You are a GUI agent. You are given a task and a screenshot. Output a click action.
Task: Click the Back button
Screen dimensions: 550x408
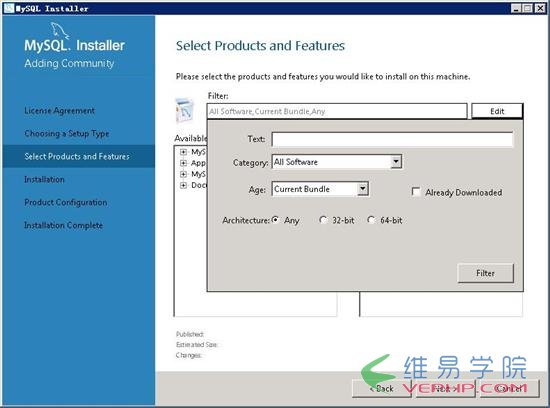coord(382,388)
